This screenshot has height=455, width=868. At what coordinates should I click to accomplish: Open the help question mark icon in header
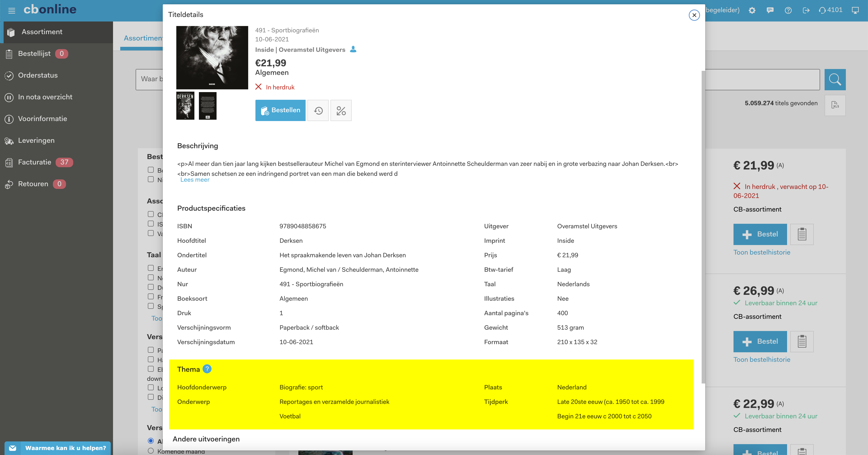788,10
